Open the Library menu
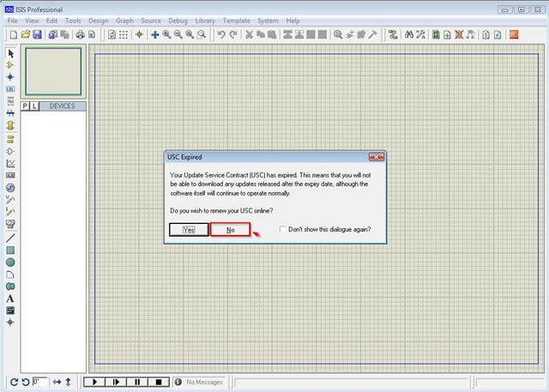Viewport: 549px width, 392px height. 205,21
